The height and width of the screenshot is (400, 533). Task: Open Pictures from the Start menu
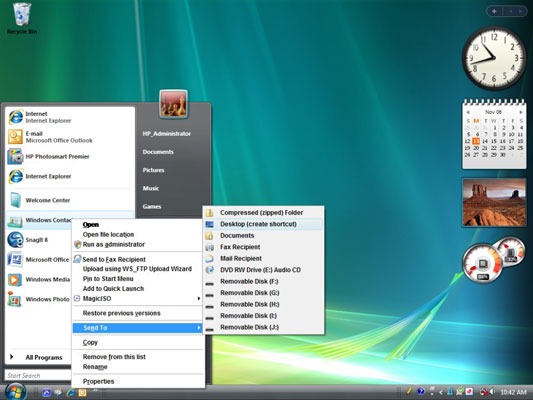[x=153, y=170]
